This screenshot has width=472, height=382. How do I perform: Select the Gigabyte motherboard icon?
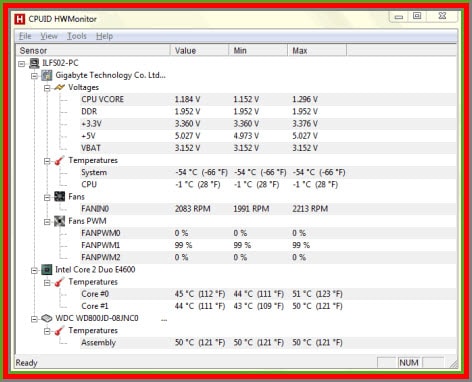pos(47,75)
